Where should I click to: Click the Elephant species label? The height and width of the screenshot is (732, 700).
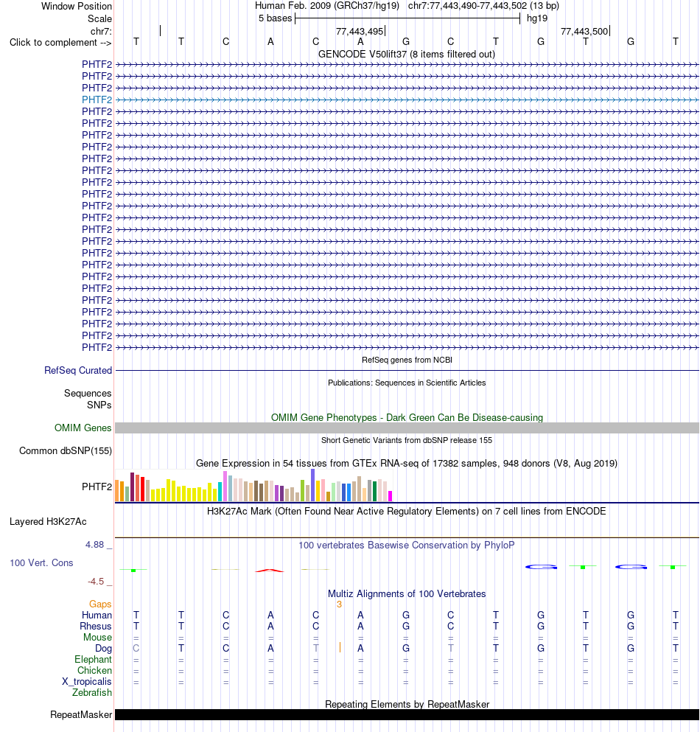coord(94,659)
